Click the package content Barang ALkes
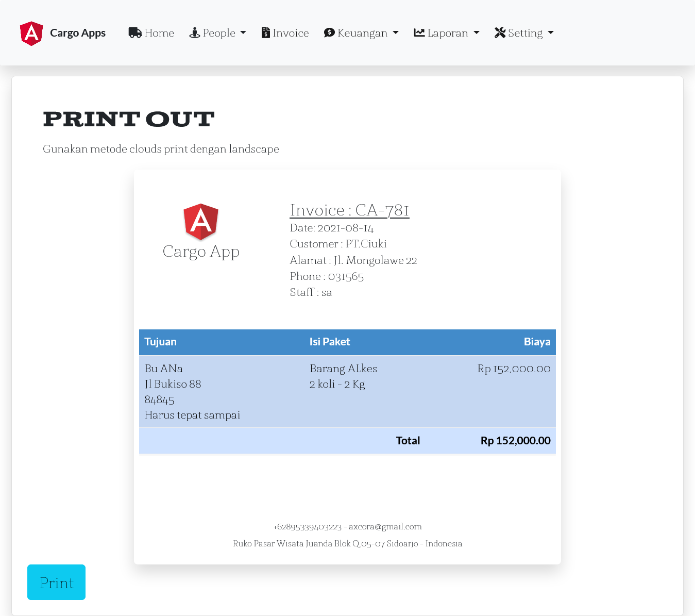The height and width of the screenshot is (616, 695). coord(344,369)
